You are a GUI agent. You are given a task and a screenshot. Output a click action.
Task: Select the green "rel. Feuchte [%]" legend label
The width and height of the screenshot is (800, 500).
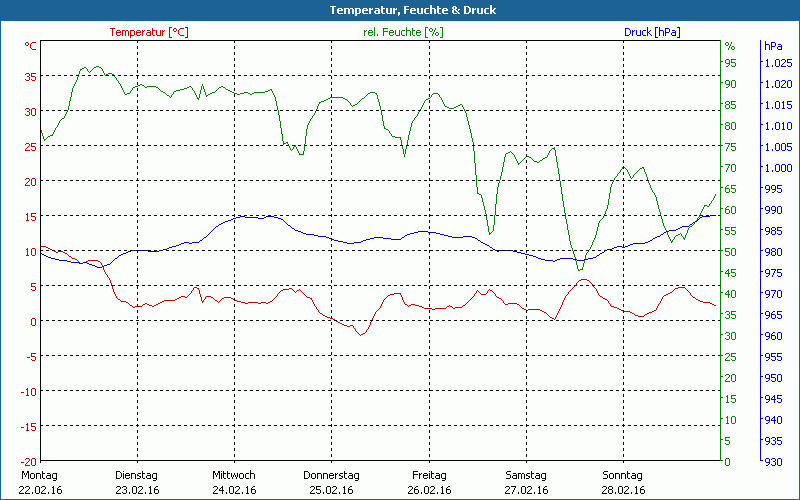403,32
